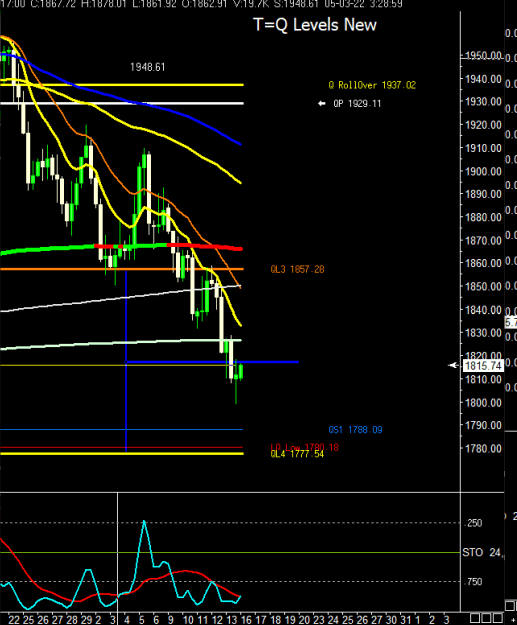
Task: Click date 22 on the time axis
Action: 14,620
